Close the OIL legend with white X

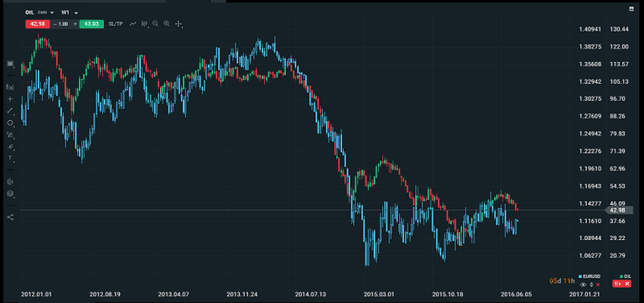pyautogui.click(x=627, y=284)
